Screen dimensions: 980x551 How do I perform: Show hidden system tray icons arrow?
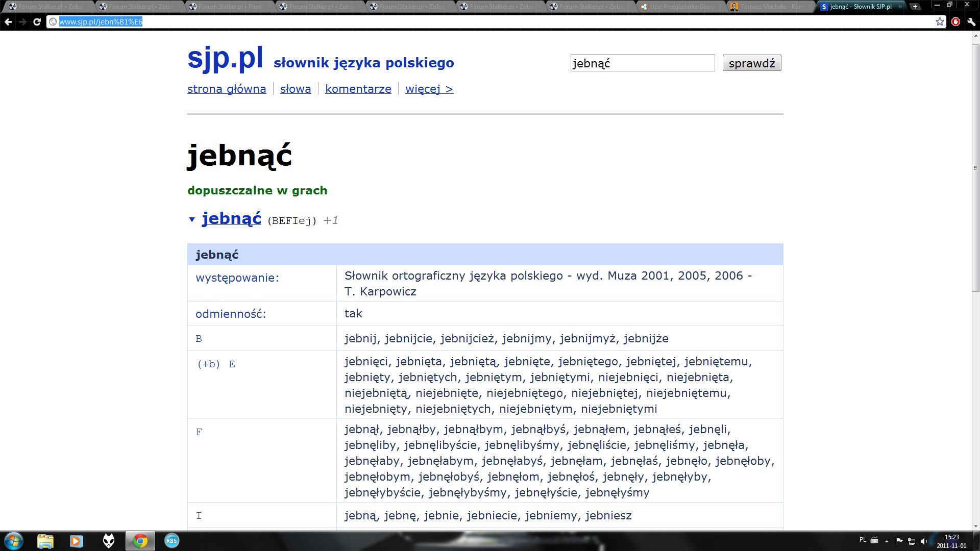click(887, 541)
